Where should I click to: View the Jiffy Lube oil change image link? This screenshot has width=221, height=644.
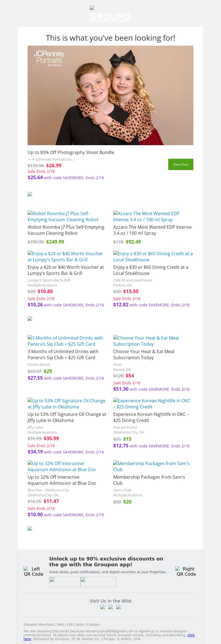66,404
